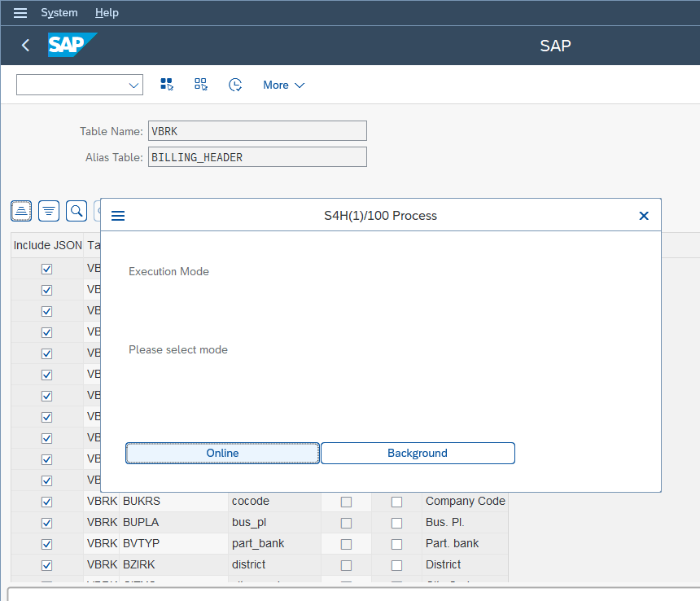Click the Bus. Pl. description cell
Screen dimensions: 700x601
click(x=466, y=523)
